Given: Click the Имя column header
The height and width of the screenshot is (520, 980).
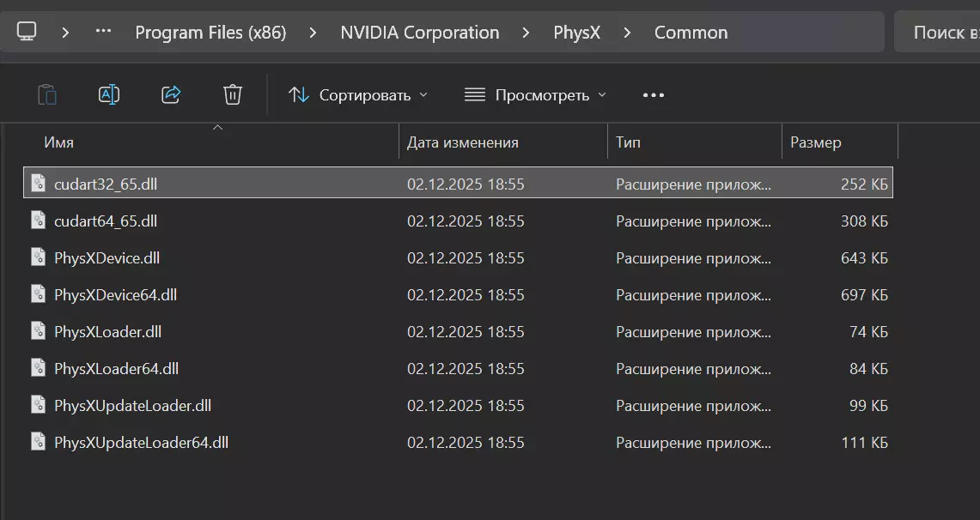Looking at the screenshot, I should point(58,142).
